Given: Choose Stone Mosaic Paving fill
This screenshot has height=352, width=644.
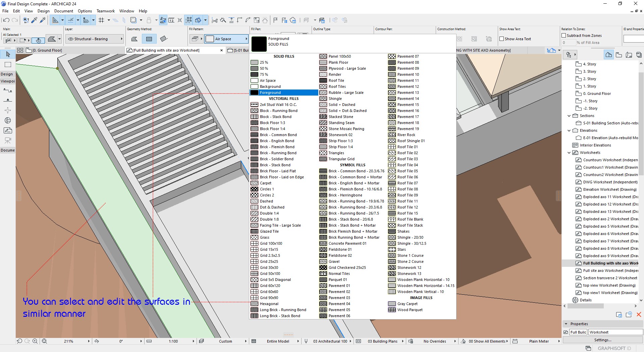Looking at the screenshot, I should click(346, 129).
